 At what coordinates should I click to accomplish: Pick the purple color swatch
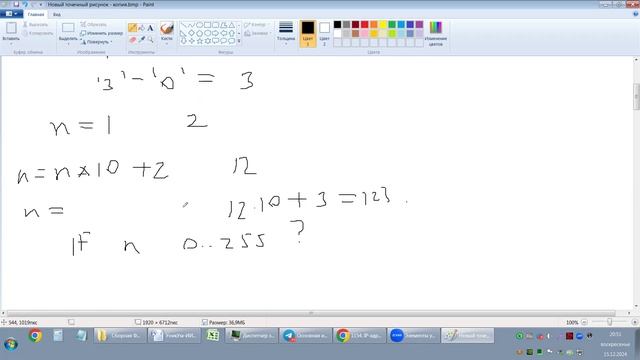point(419,24)
